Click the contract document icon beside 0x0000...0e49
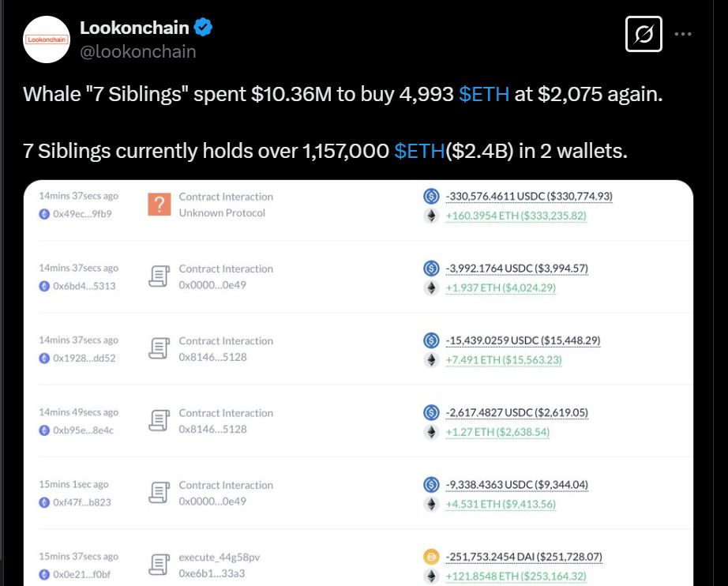Image resolution: width=728 pixels, height=586 pixels. click(159, 276)
